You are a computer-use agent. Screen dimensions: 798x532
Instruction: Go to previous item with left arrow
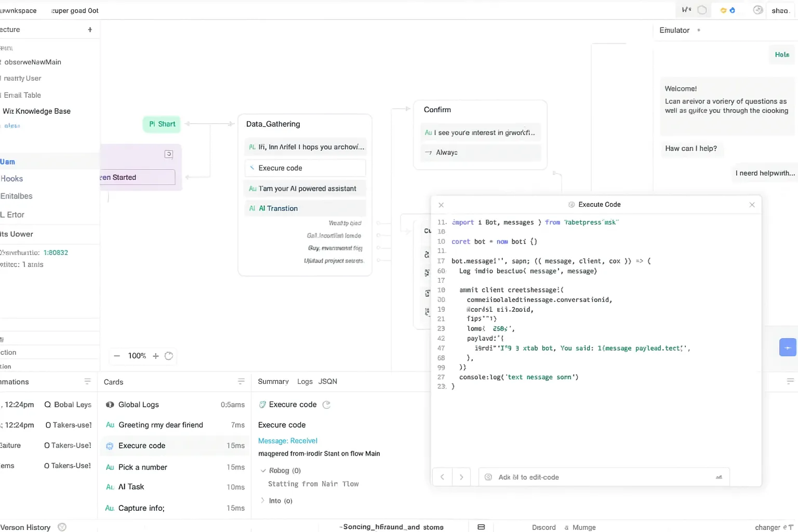[442, 477]
